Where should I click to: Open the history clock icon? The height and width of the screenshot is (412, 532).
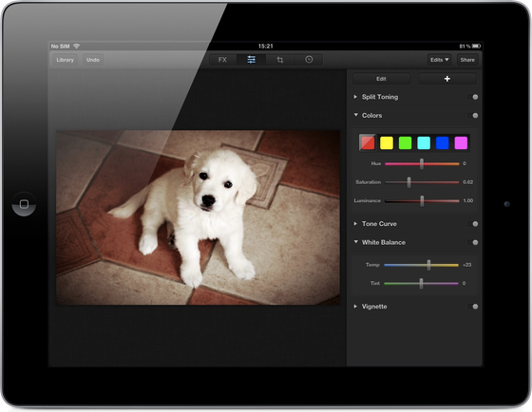309,60
